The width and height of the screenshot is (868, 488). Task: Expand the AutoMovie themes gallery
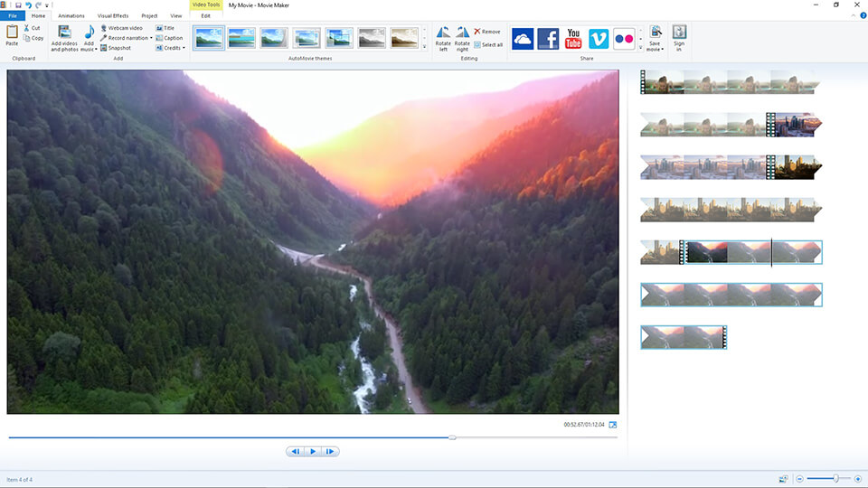pyautogui.click(x=424, y=46)
